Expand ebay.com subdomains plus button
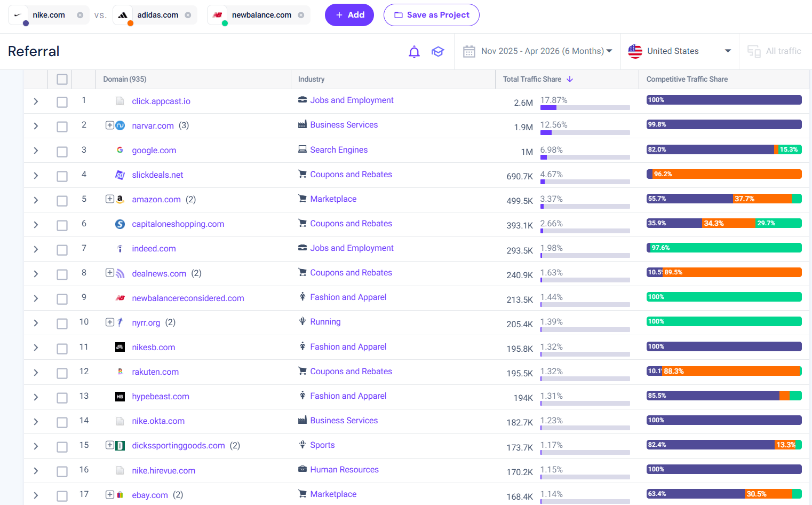812x505 pixels. [109, 494]
